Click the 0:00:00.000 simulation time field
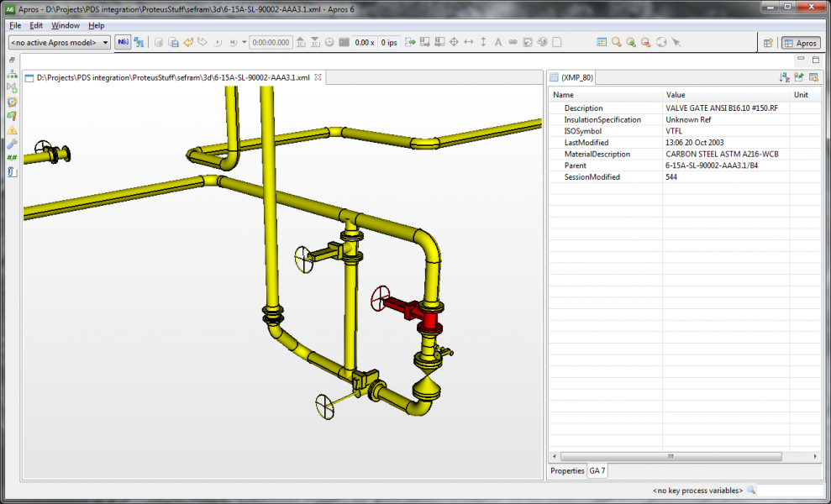The image size is (831, 504). point(271,42)
